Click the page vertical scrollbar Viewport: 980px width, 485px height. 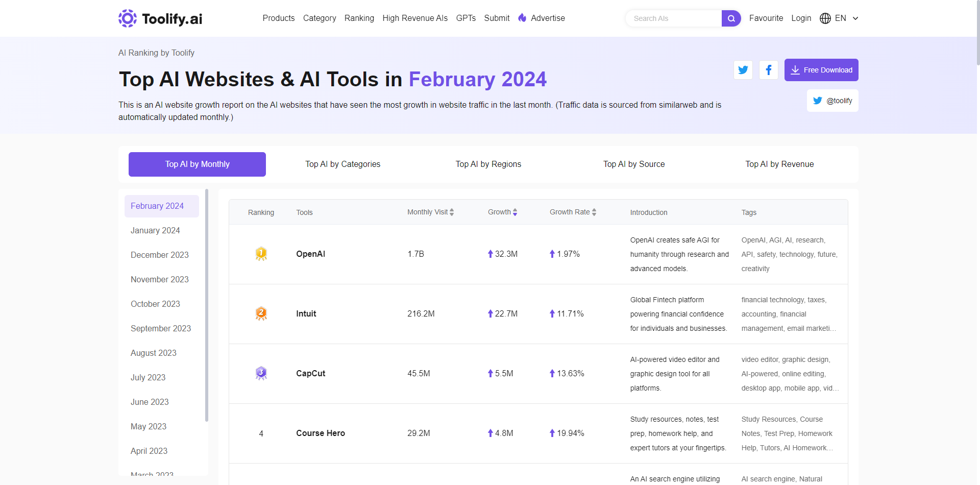click(978, 33)
